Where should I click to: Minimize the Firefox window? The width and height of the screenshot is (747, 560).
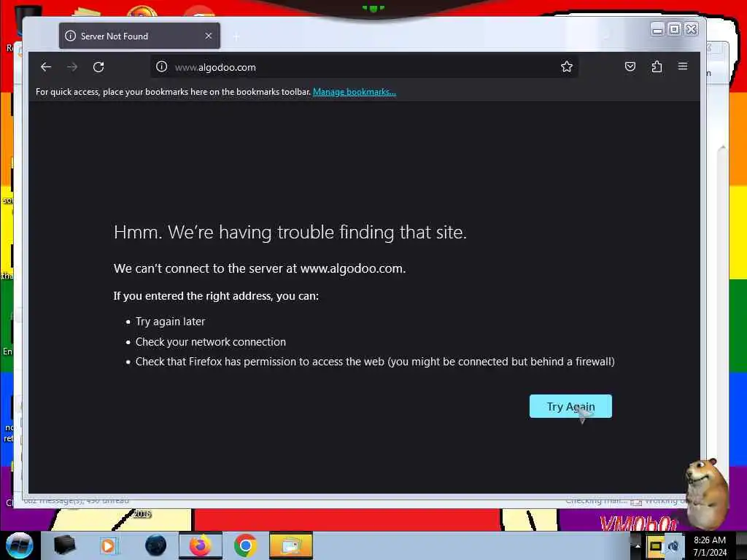657,29
